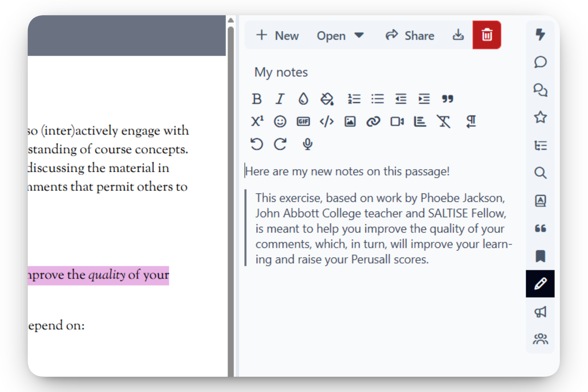
Task: Insert a GIF
Action: [303, 122]
